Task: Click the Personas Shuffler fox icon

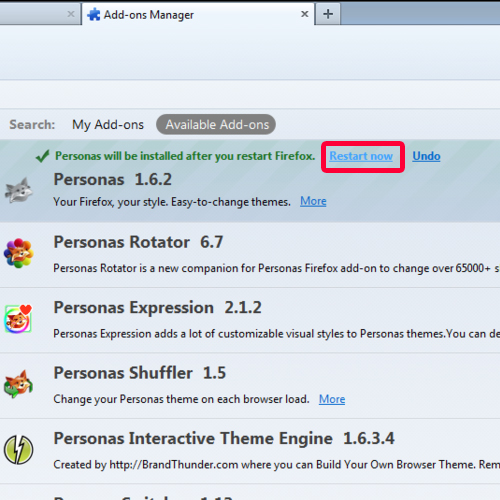Action: click(18, 384)
